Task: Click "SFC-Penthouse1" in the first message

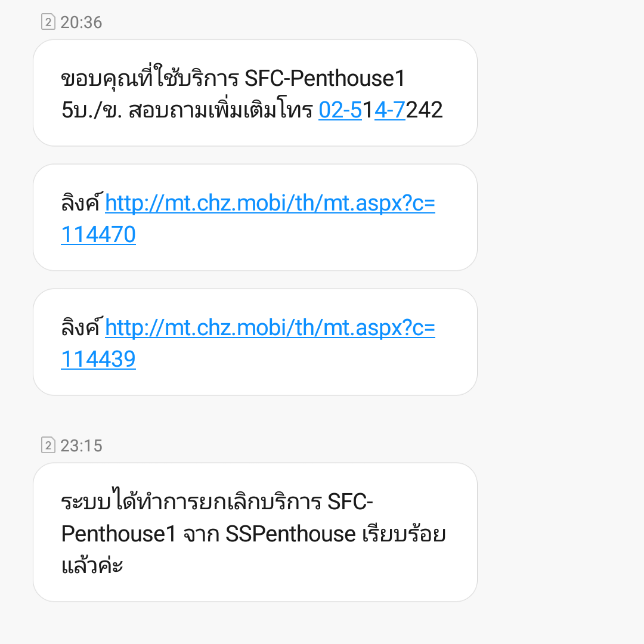Action: click(325, 78)
